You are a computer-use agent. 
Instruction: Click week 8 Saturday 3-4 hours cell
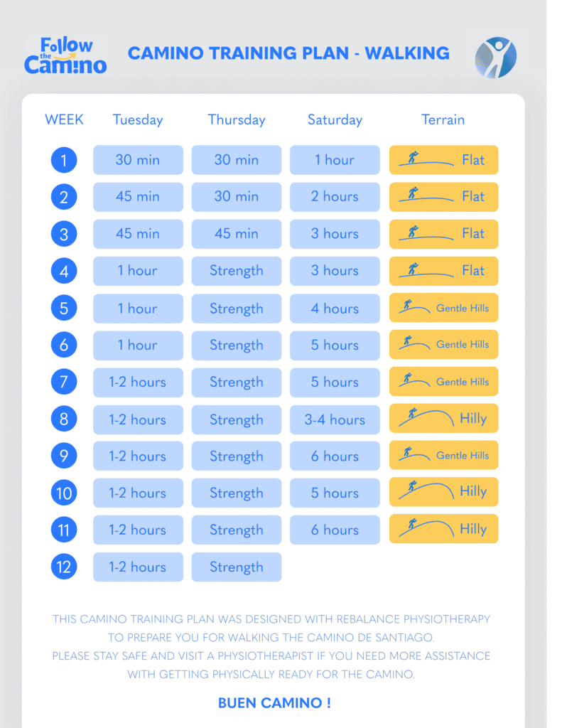[335, 419]
